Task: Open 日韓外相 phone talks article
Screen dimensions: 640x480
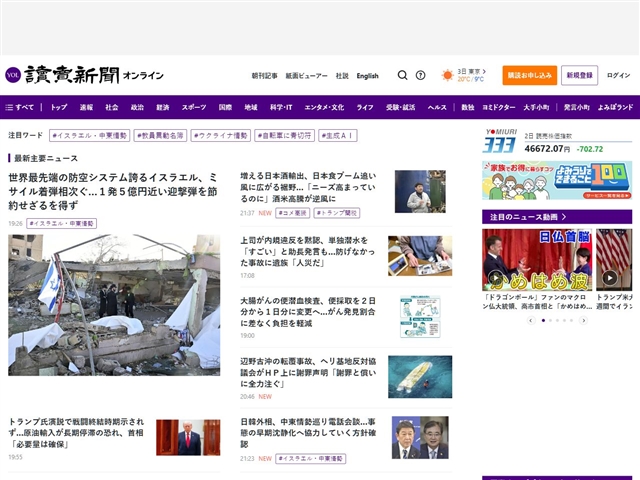Action: pyautogui.click(x=308, y=433)
